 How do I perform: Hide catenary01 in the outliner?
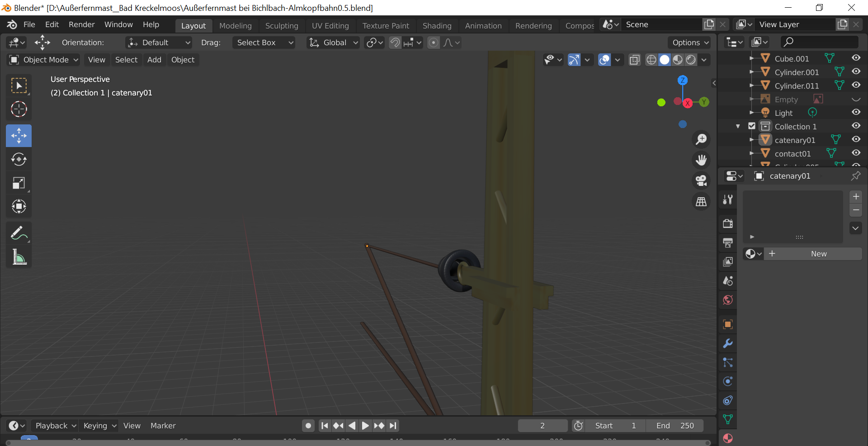(856, 140)
